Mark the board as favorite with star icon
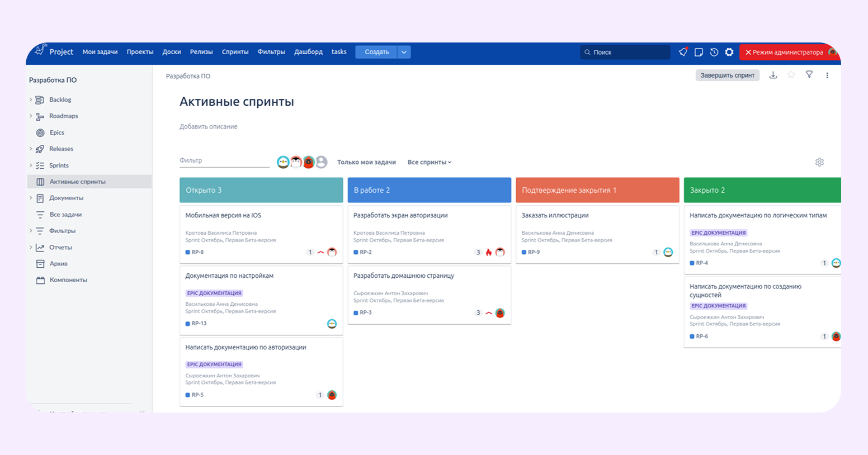Screen dimensions: 868x455 791,75
